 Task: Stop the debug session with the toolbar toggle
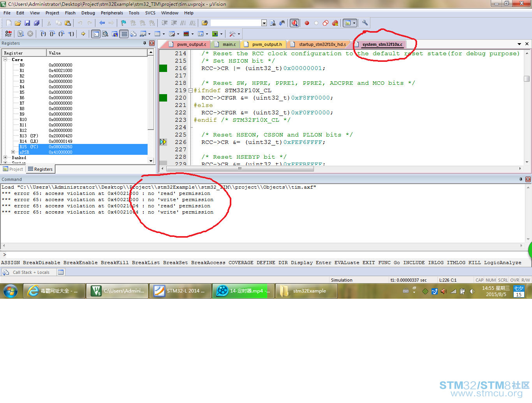click(294, 23)
